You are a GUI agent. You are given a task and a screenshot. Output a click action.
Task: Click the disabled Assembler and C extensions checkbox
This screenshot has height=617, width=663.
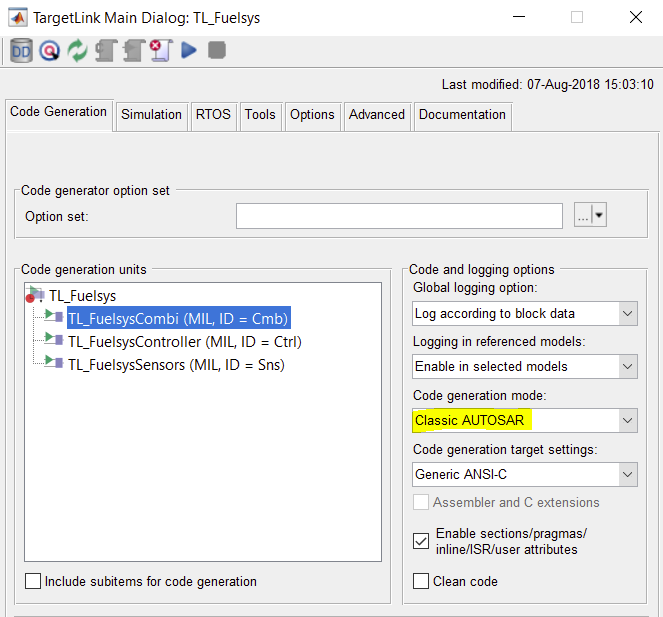click(x=421, y=502)
